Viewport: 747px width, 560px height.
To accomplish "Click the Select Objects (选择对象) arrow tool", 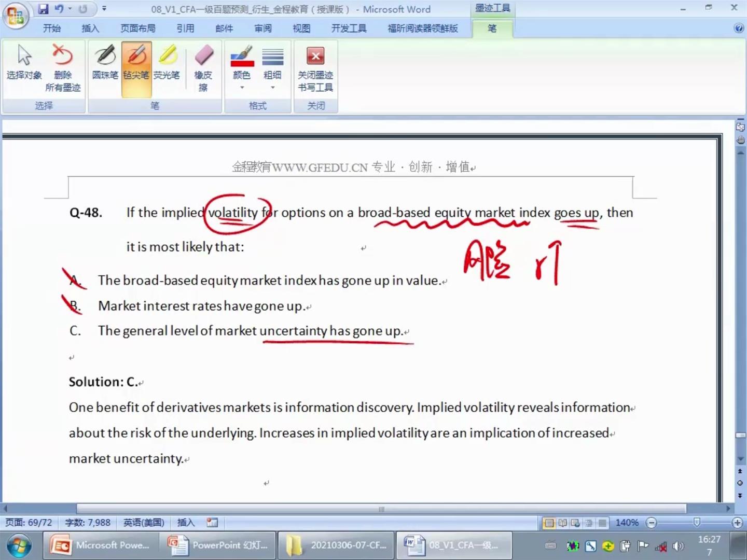I will coord(24,63).
